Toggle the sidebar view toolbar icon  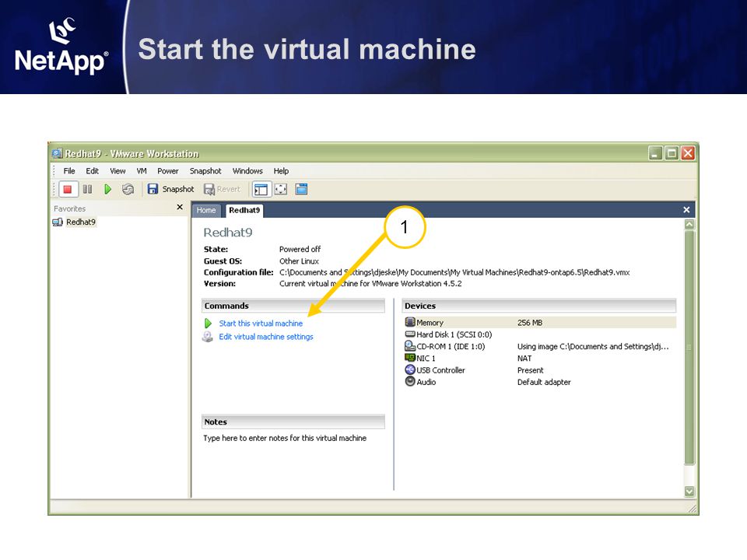pyautogui.click(x=261, y=190)
